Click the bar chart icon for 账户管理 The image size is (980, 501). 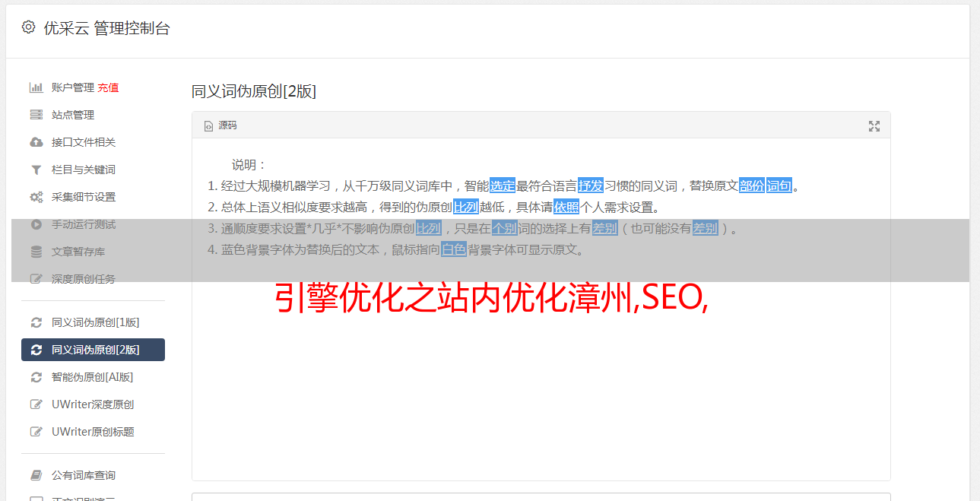(x=36, y=87)
